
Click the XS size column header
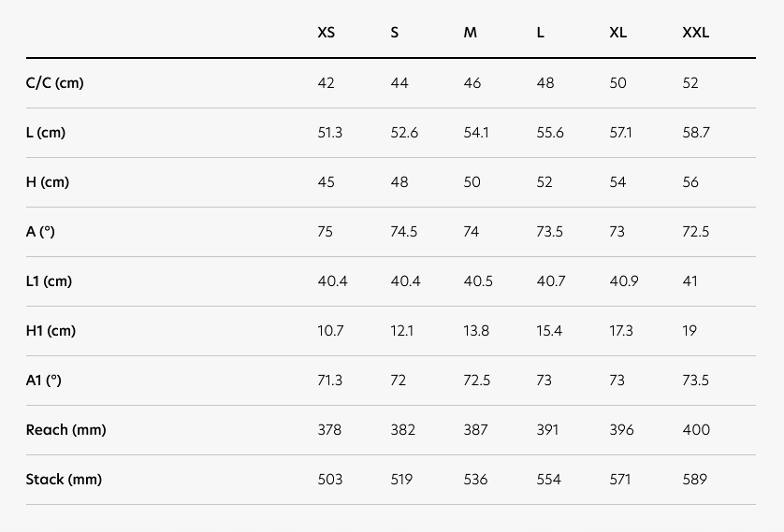(x=326, y=33)
